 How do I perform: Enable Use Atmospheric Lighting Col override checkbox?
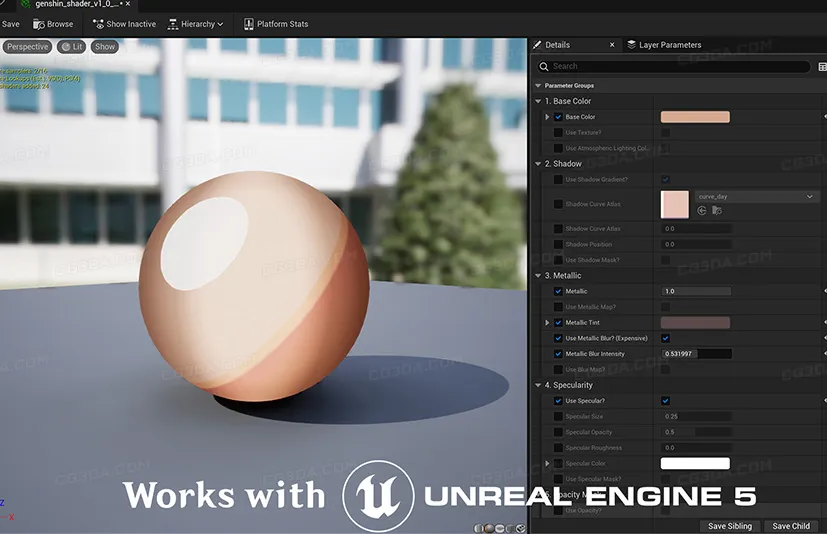pos(558,149)
